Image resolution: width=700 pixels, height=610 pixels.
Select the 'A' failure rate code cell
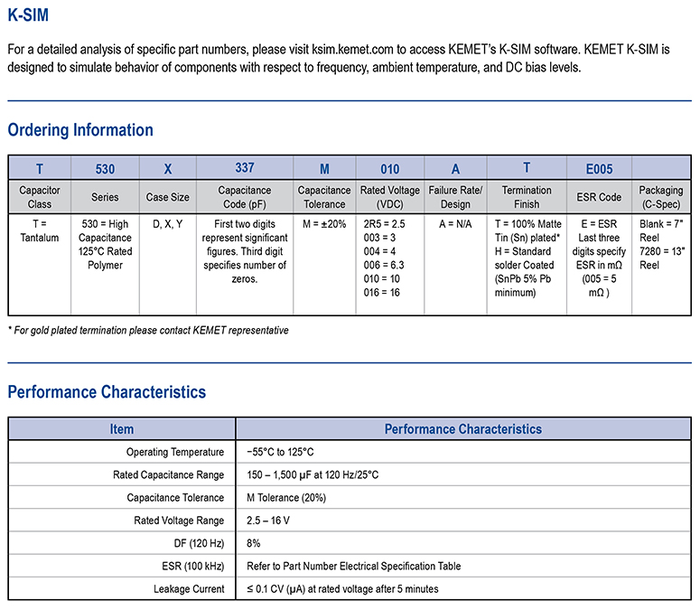point(455,169)
